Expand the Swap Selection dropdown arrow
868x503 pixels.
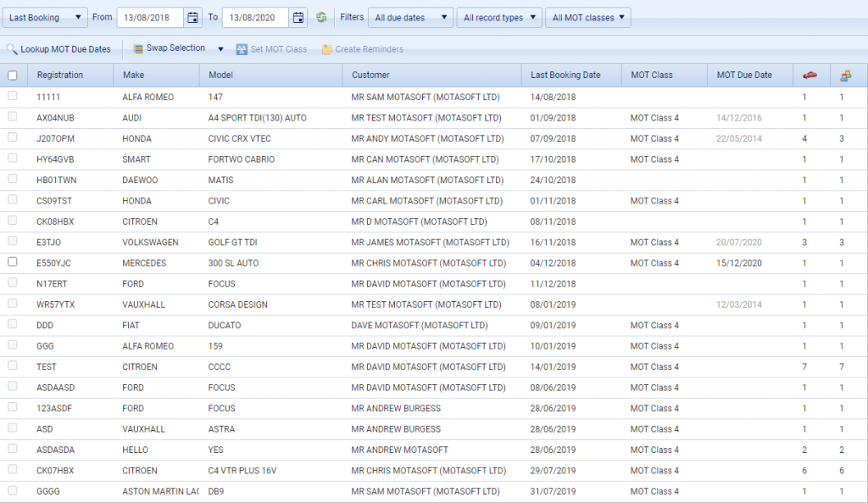220,48
